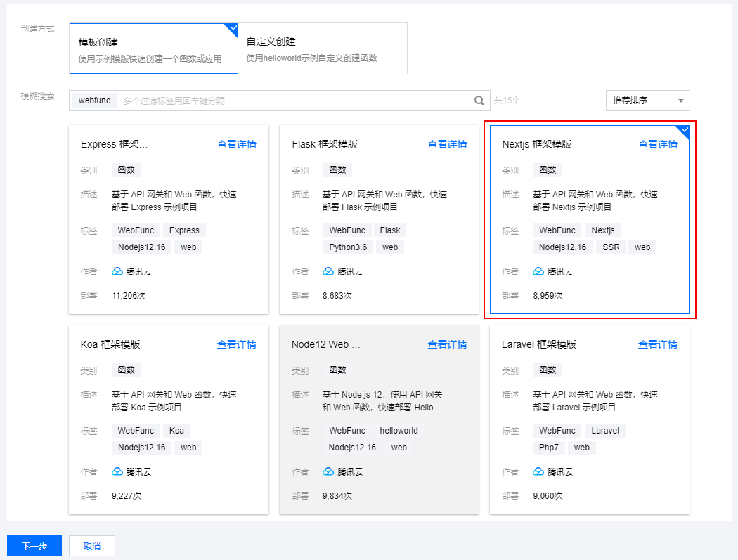The height and width of the screenshot is (560, 738).
Task: Click the search magnifier icon
Action: (x=479, y=100)
